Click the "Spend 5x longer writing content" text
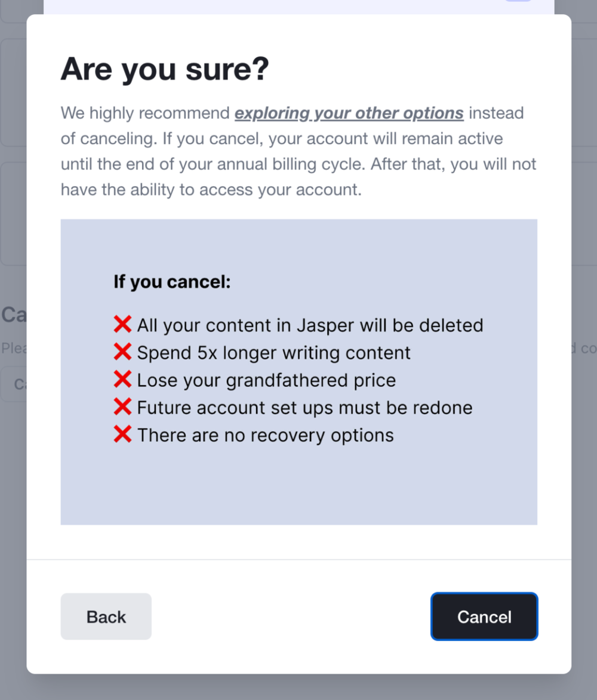Screen dimensions: 597x700 point(273,353)
